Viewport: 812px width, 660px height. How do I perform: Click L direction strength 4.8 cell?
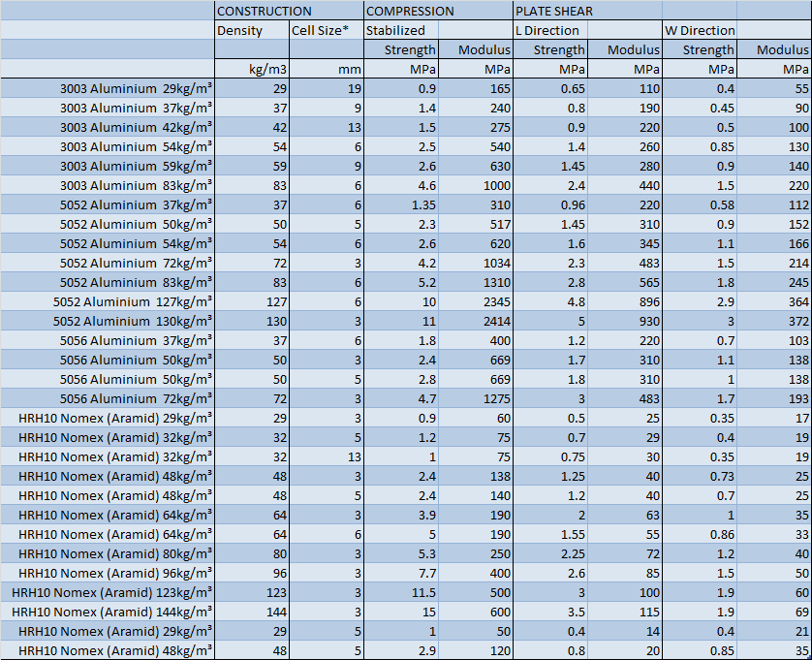550,301
